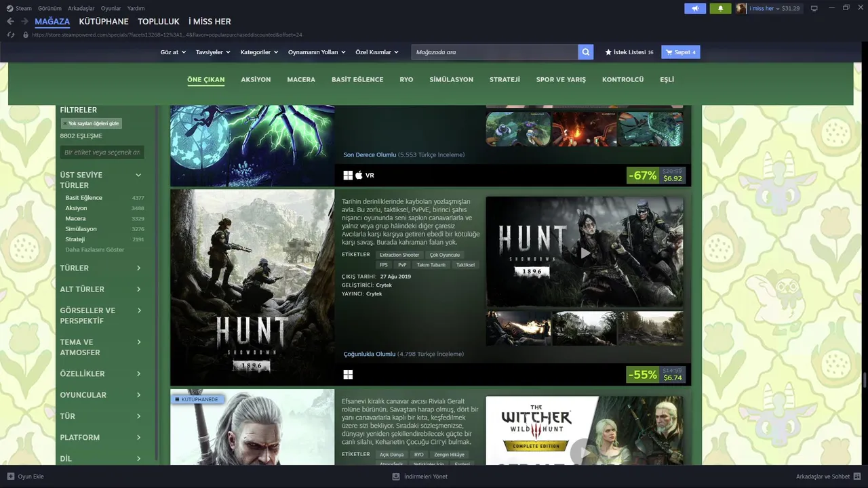Filter by Simülasyon genre in sidebar
The image size is (868, 488).
(81, 229)
